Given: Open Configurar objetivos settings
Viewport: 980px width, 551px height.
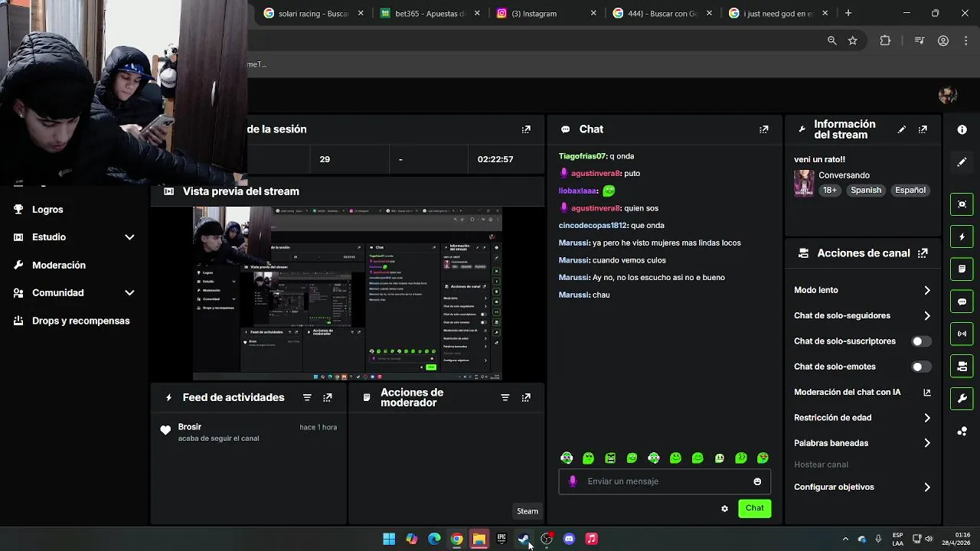Looking at the screenshot, I should click(863, 487).
